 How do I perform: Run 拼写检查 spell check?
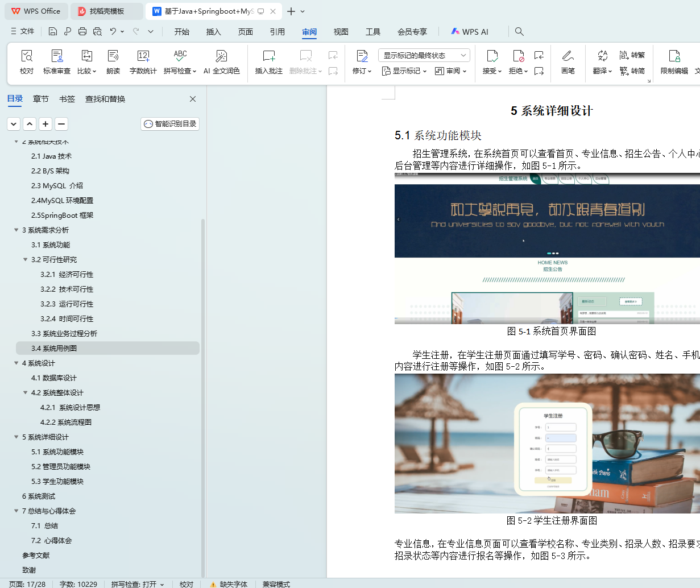coord(180,62)
